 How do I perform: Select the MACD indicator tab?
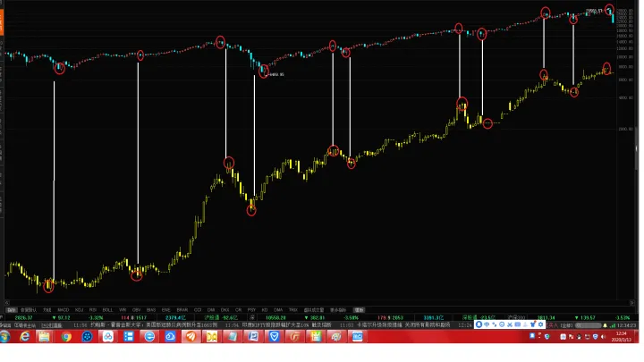pos(64,310)
